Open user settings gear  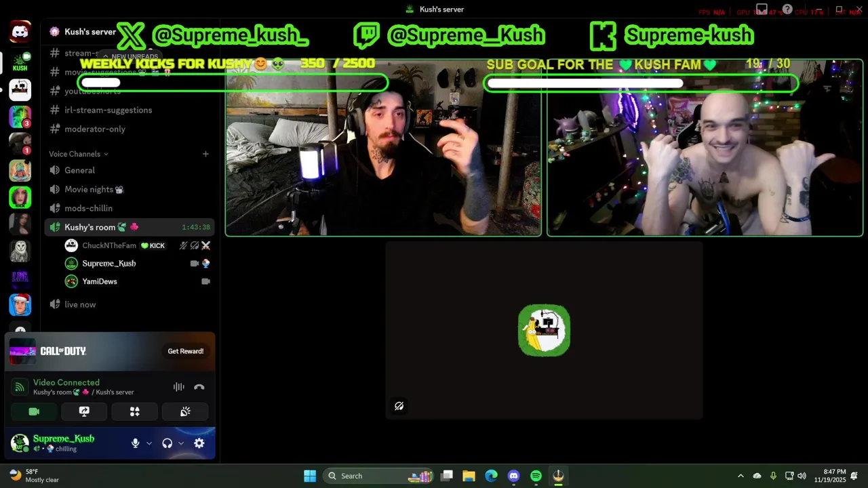[199, 443]
